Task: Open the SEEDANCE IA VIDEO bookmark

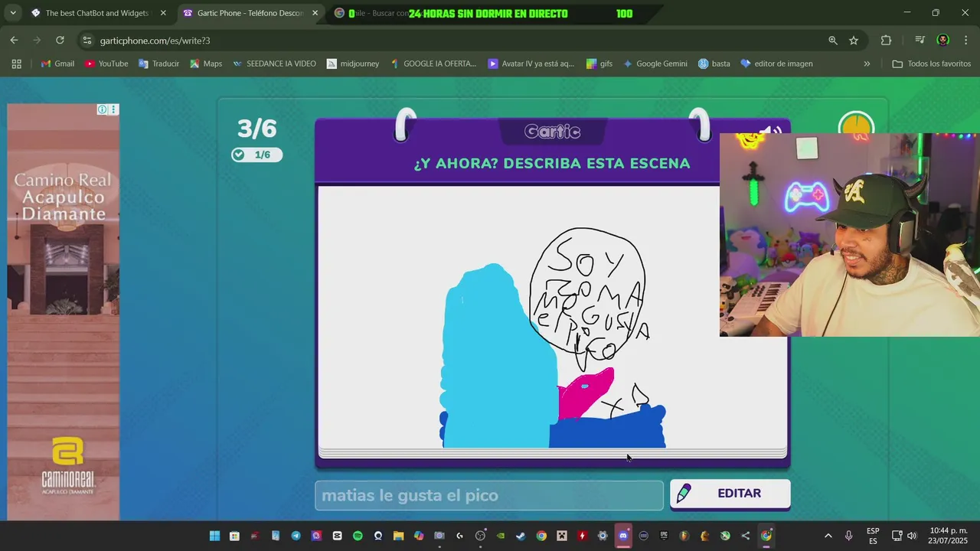Action: tap(274, 64)
